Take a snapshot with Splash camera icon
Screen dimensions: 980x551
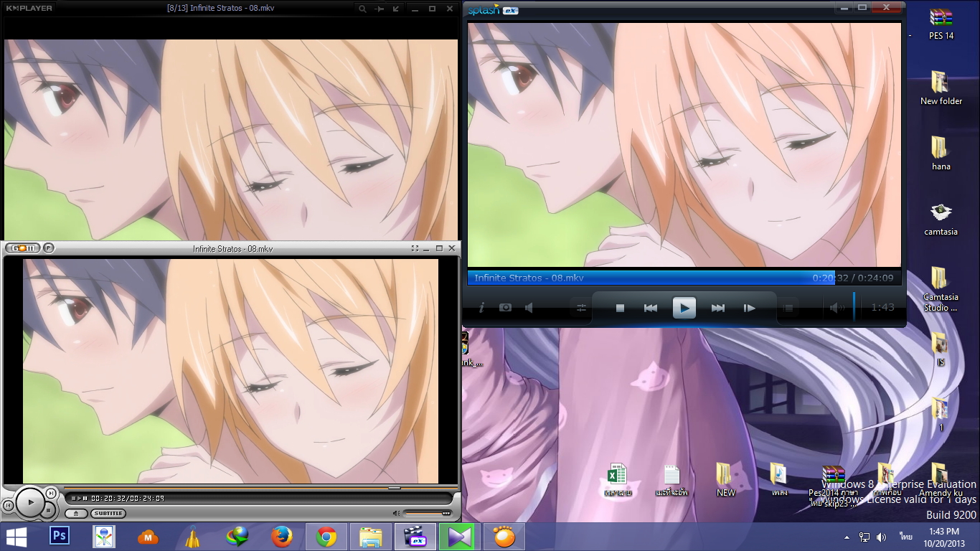click(506, 308)
